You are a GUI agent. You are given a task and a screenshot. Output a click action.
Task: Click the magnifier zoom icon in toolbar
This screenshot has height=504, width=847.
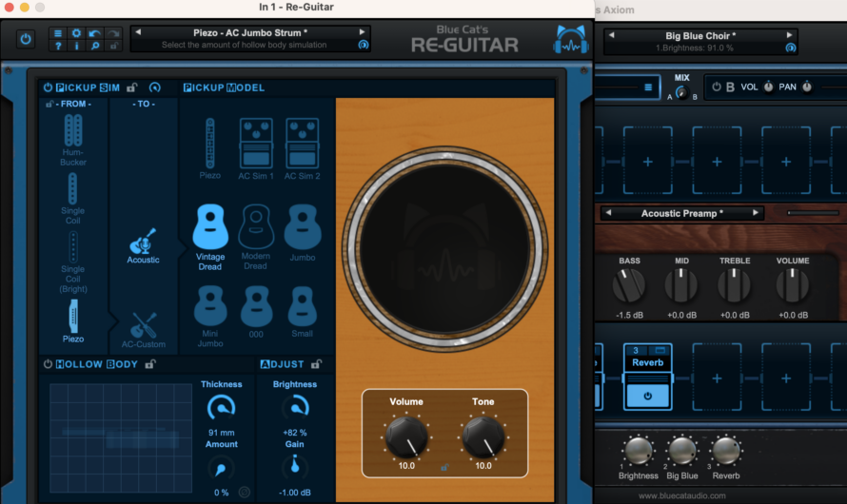94,46
